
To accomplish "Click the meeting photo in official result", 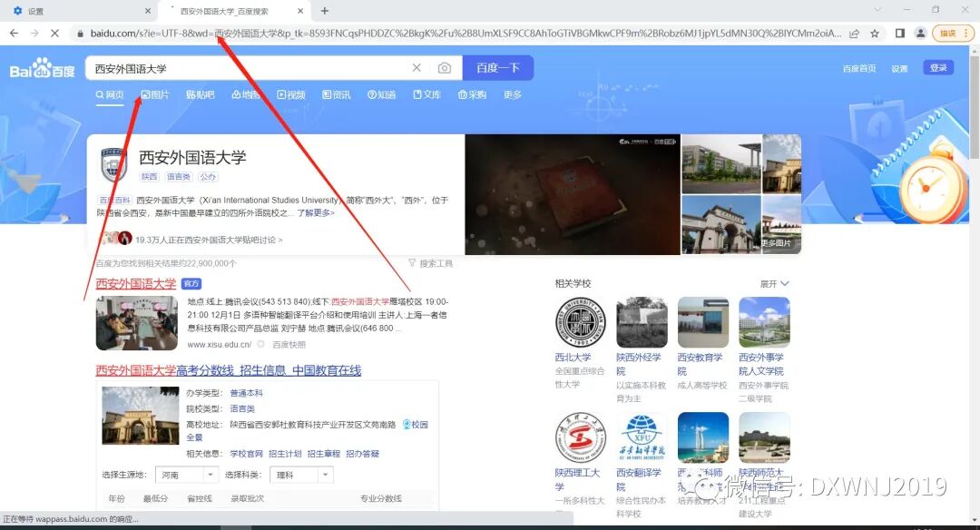I will tap(137, 323).
